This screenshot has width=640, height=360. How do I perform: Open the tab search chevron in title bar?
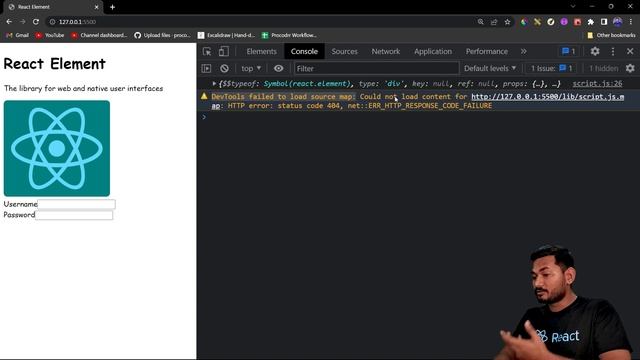click(x=573, y=7)
